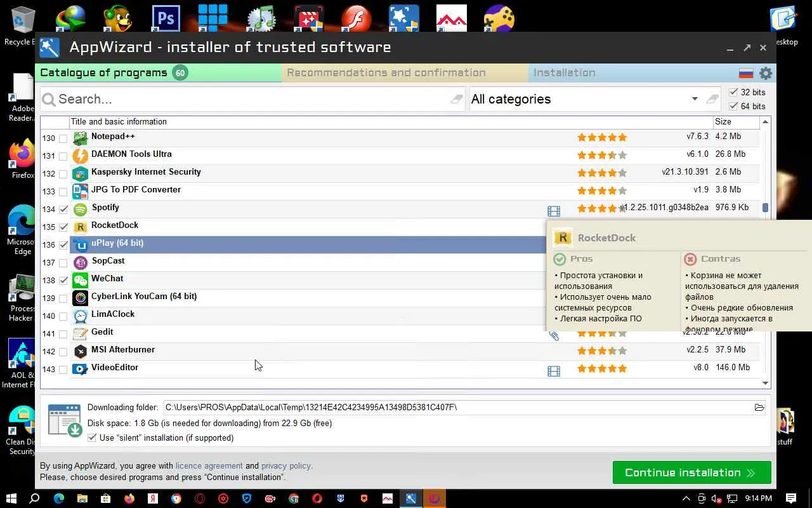812x508 pixels.
Task: Show hidden system tray icons
Action: tap(686, 498)
